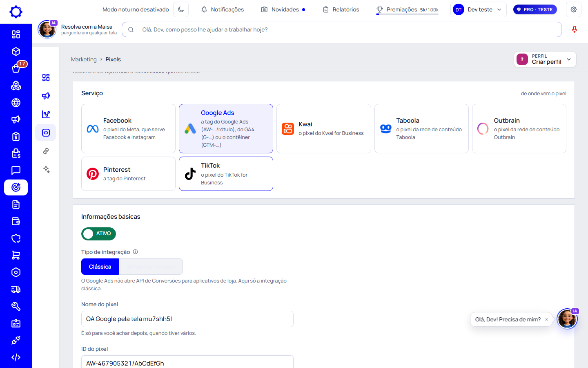Select the Outbrain service card
Screen dimensions: 588x368
click(x=519, y=128)
